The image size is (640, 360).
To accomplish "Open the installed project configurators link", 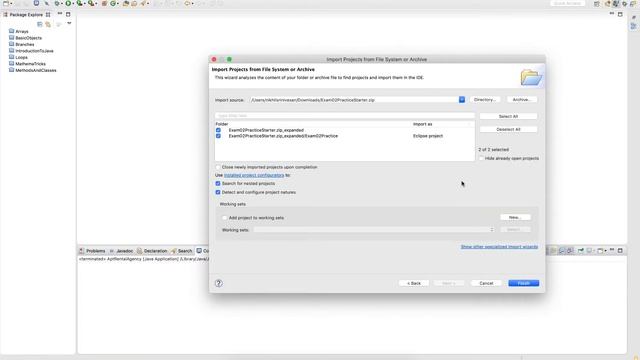I will [x=254, y=175].
